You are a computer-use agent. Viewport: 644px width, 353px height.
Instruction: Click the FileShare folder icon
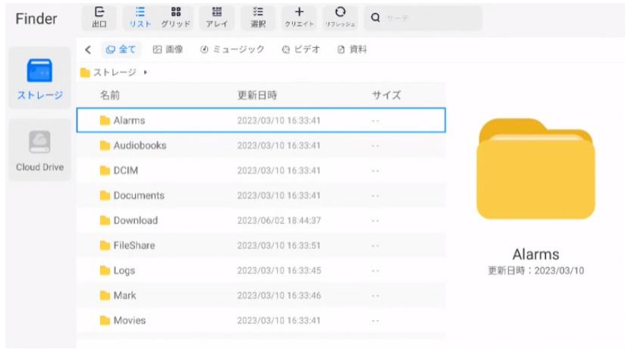click(x=105, y=246)
